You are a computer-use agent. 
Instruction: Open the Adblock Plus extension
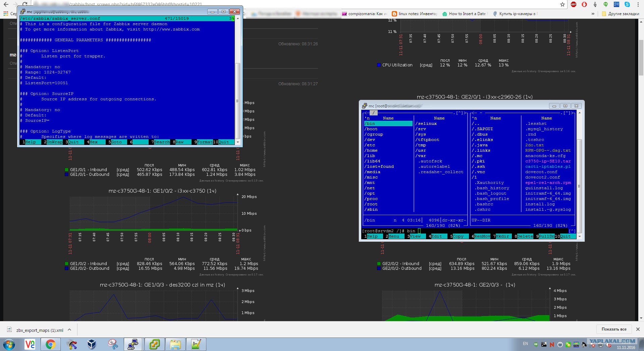click(574, 4)
